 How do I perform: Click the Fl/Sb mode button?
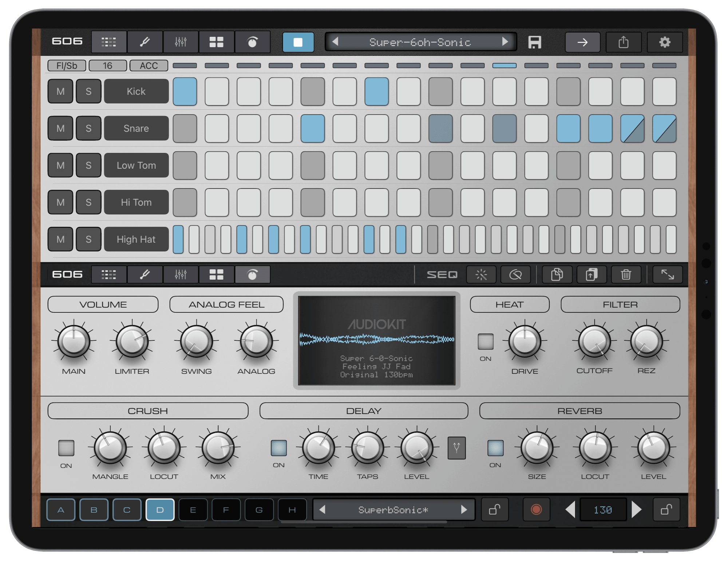click(x=67, y=66)
